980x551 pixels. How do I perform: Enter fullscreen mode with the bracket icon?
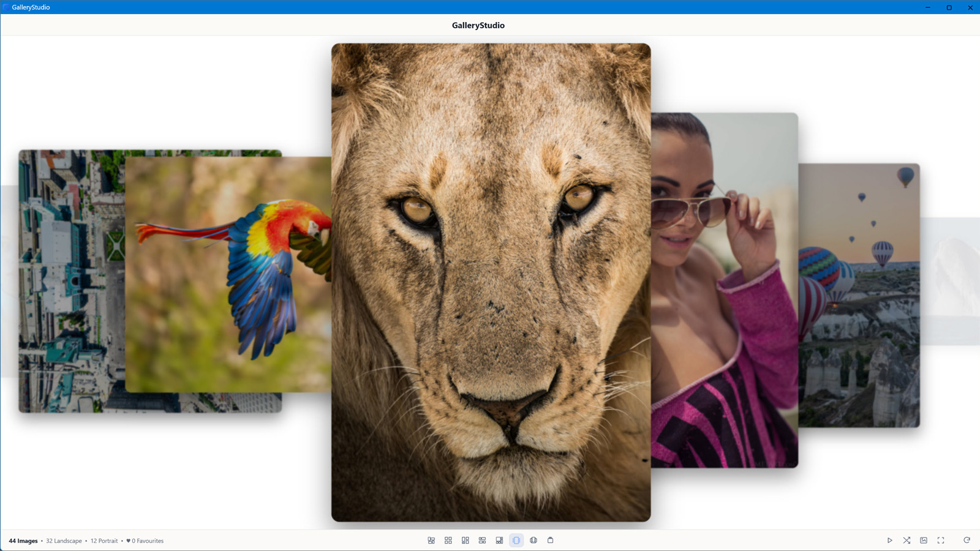tap(941, 541)
